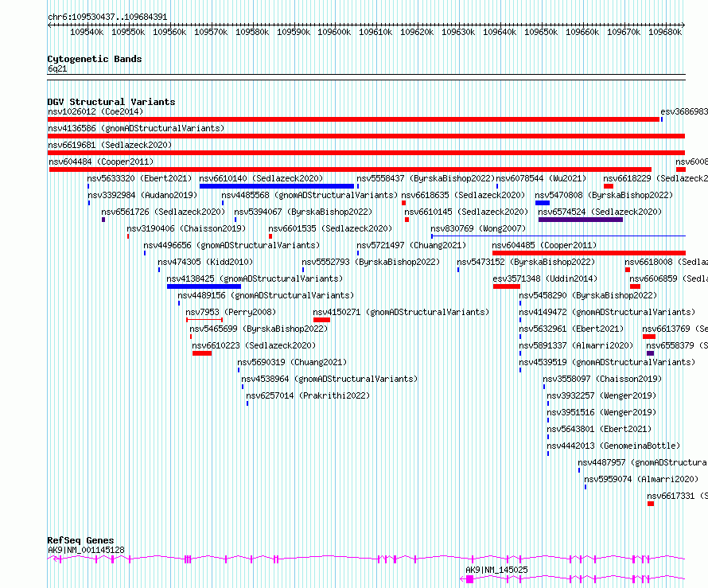This screenshot has width=708, height=588.
Task: Open nsv5473152 (ByrskaBishop2022) variant
Action: pos(526,262)
